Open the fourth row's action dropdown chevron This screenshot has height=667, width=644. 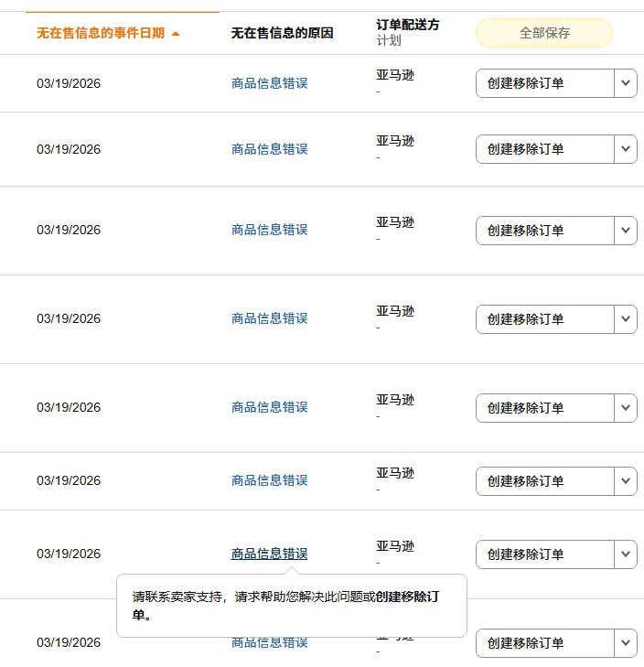626,318
